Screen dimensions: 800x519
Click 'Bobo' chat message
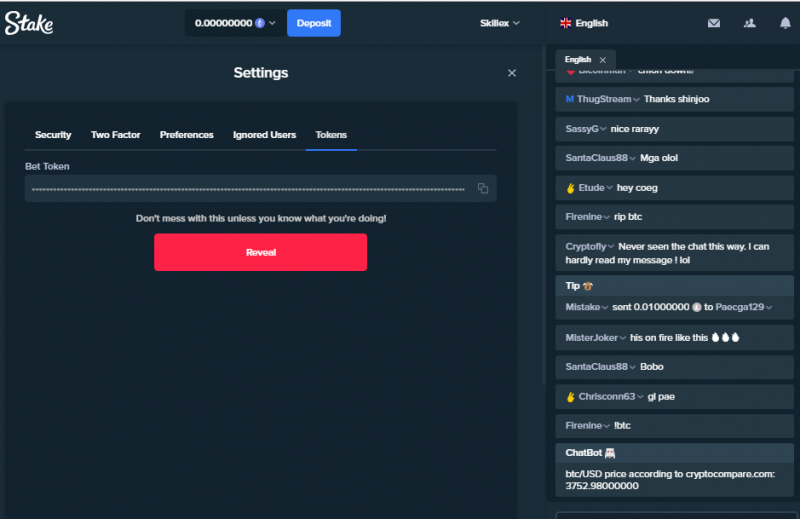coord(652,367)
